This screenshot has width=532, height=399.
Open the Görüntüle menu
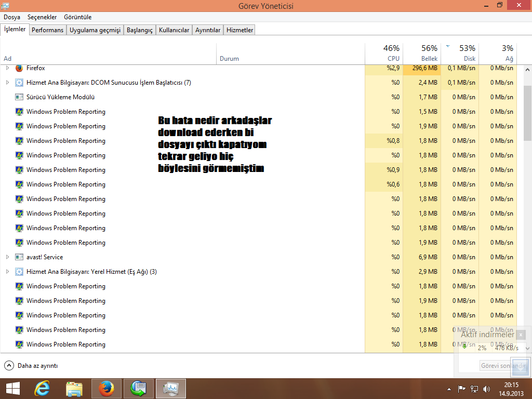coord(78,17)
